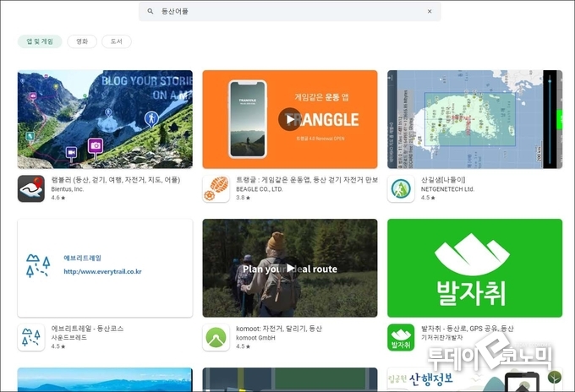575x392 pixels.
Task: Open the 에브리트레일 trees app icon
Action: pyautogui.click(x=31, y=337)
